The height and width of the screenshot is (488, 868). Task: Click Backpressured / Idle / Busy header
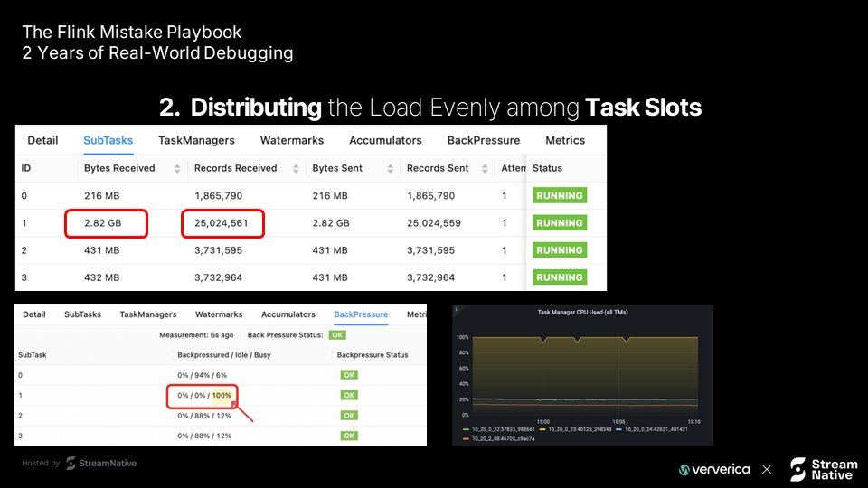coord(224,355)
